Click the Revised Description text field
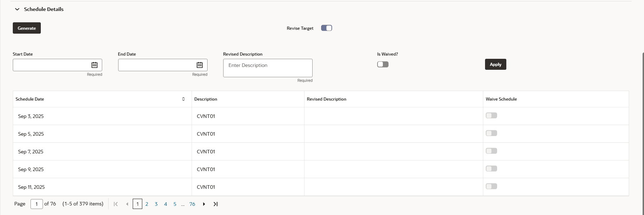Viewport: 644px width, 215px height. (268, 68)
